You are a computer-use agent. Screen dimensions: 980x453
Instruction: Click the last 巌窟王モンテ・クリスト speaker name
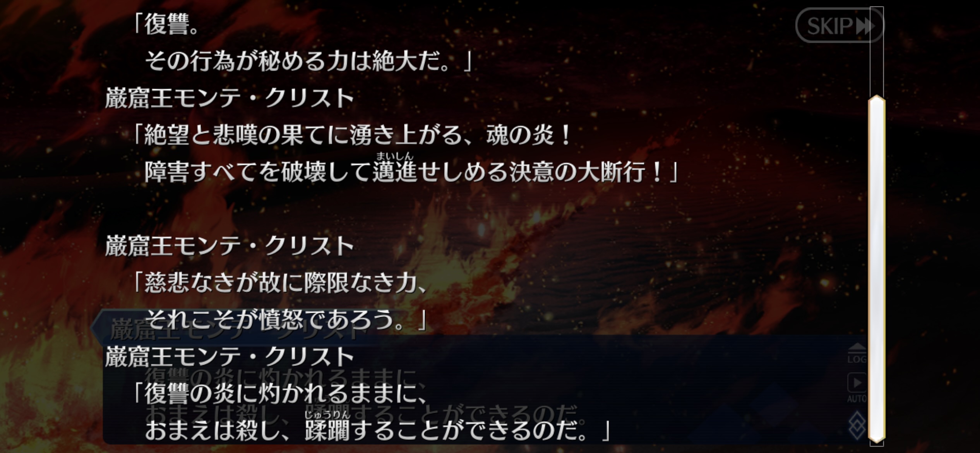230,357
